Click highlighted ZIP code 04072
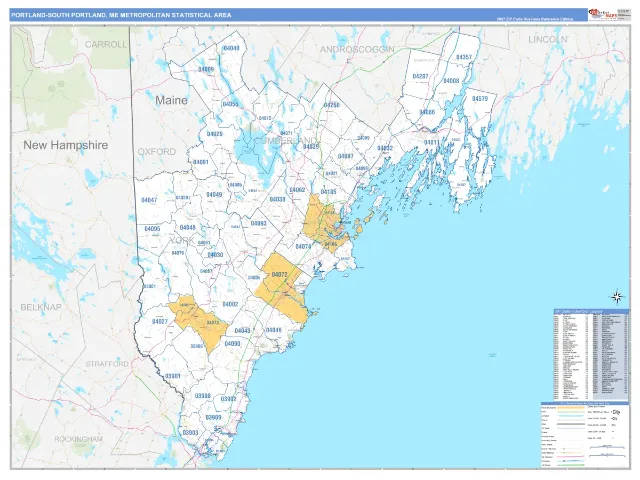The image size is (640, 480). coord(280,274)
